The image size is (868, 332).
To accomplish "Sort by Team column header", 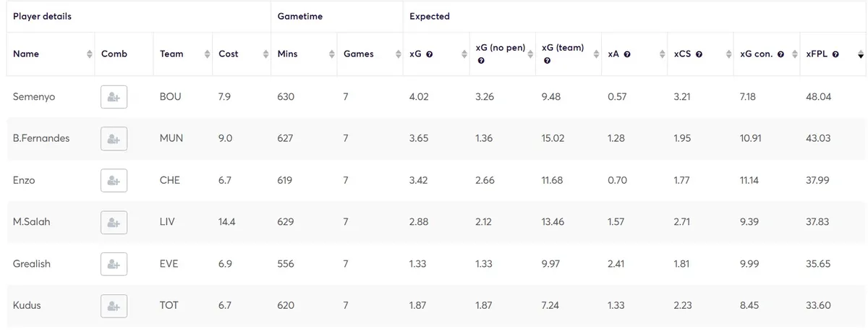I will pos(171,54).
